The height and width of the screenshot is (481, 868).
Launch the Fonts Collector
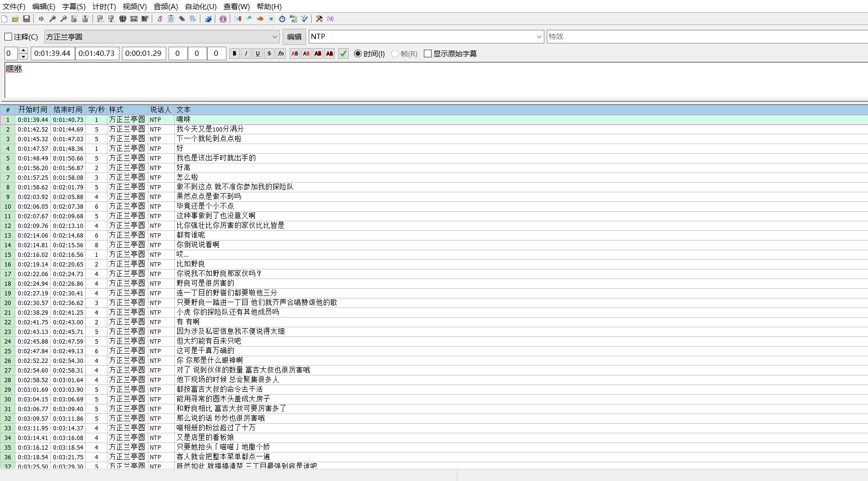click(x=193, y=19)
